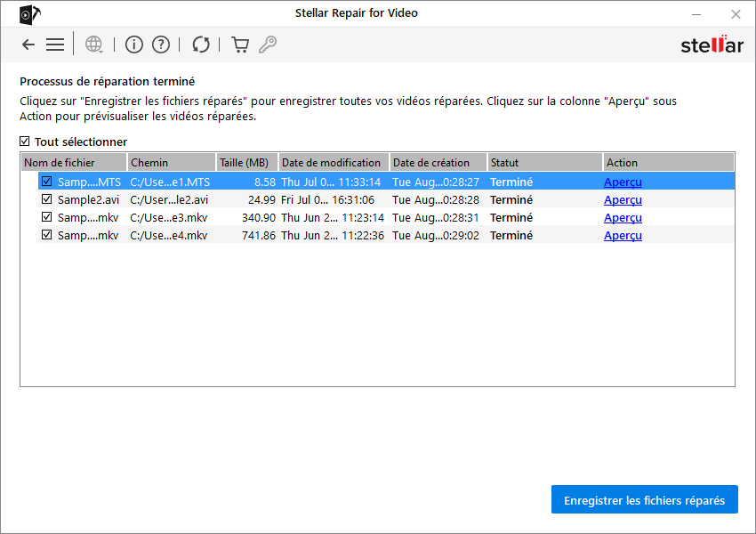Go back using the back arrow
The image size is (756, 534).
(28, 44)
